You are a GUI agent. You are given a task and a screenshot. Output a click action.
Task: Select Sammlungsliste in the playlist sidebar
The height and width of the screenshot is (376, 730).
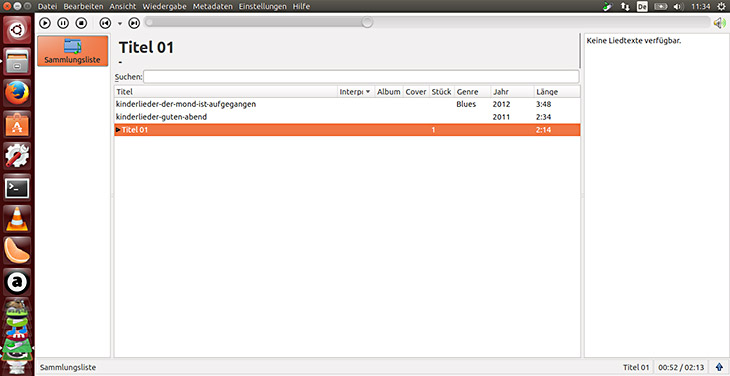73,51
